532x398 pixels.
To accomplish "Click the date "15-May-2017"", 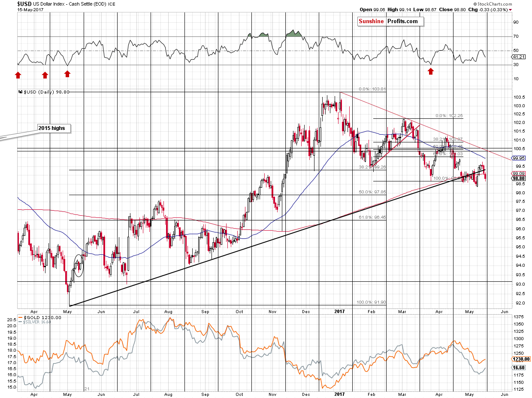I will 30,9.
